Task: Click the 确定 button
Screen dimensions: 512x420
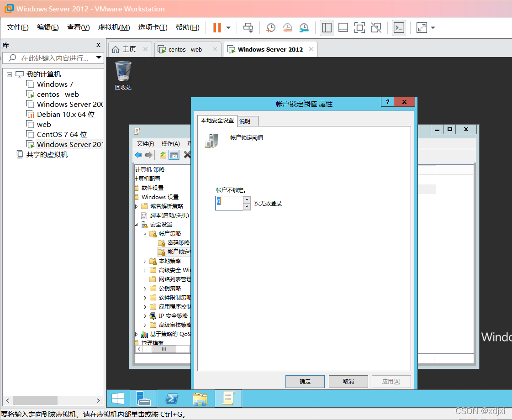Action: 305,382
